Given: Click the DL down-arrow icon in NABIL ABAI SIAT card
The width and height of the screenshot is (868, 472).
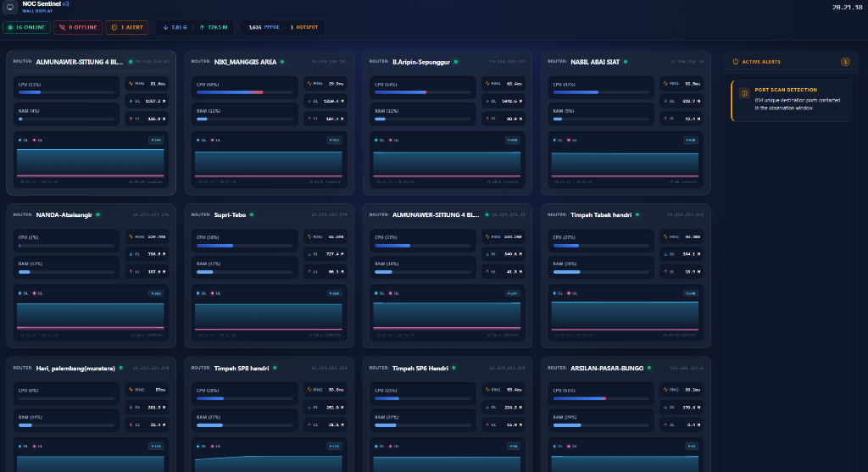Looking at the screenshot, I should pyautogui.click(x=666, y=101).
